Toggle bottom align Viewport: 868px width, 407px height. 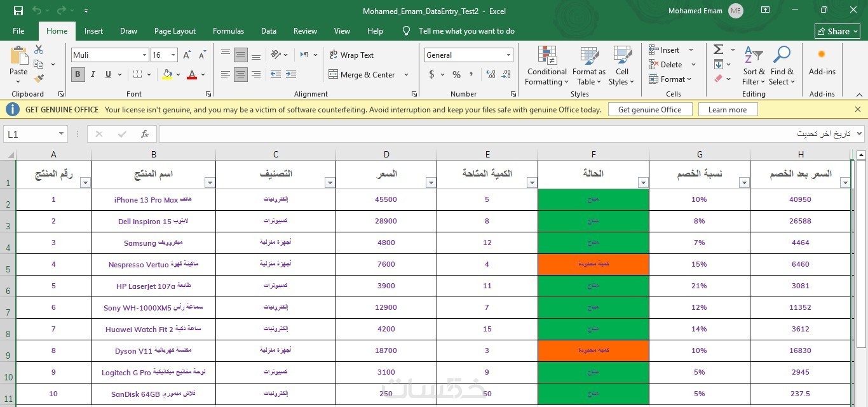256,55
